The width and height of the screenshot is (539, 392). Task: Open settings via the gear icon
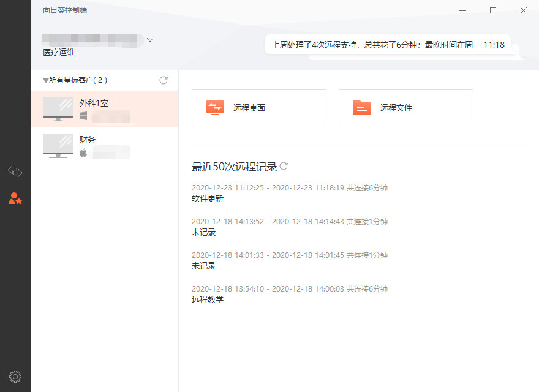[x=15, y=377]
